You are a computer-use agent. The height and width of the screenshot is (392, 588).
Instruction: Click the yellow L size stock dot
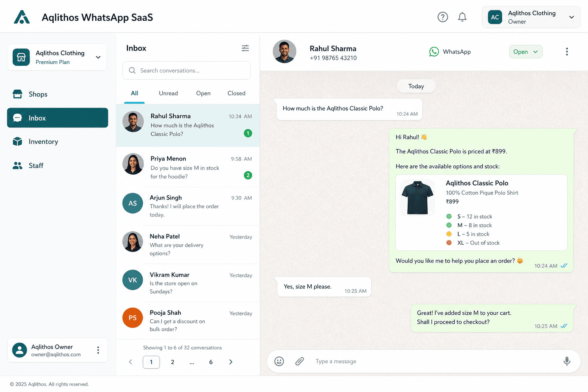click(x=449, y=234)
